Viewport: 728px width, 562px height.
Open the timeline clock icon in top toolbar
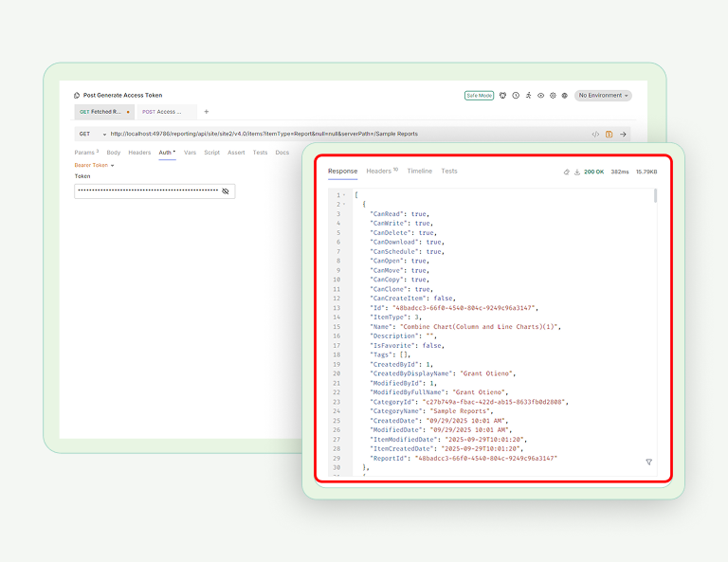[x=516, y=96]
